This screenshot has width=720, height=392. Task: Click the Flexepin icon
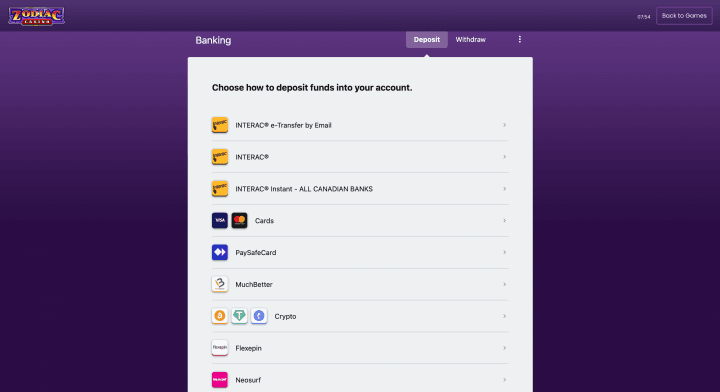click(x=219, y=348)
